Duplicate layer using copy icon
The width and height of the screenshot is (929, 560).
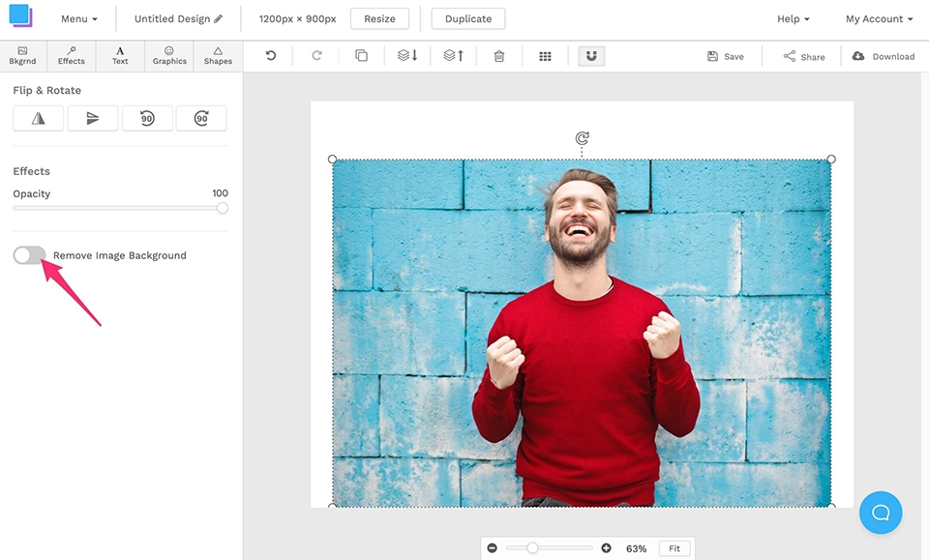coord(361,56)
